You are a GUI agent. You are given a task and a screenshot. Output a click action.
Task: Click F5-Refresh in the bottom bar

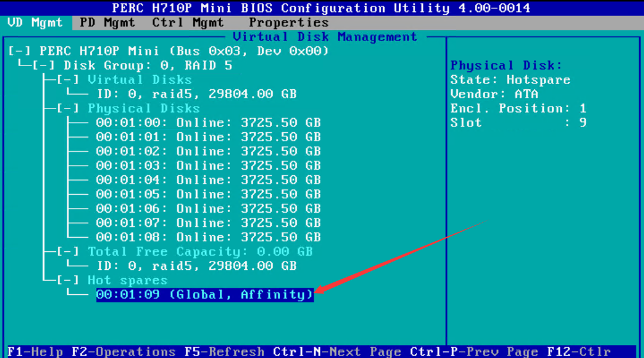(x=224, y=352)
